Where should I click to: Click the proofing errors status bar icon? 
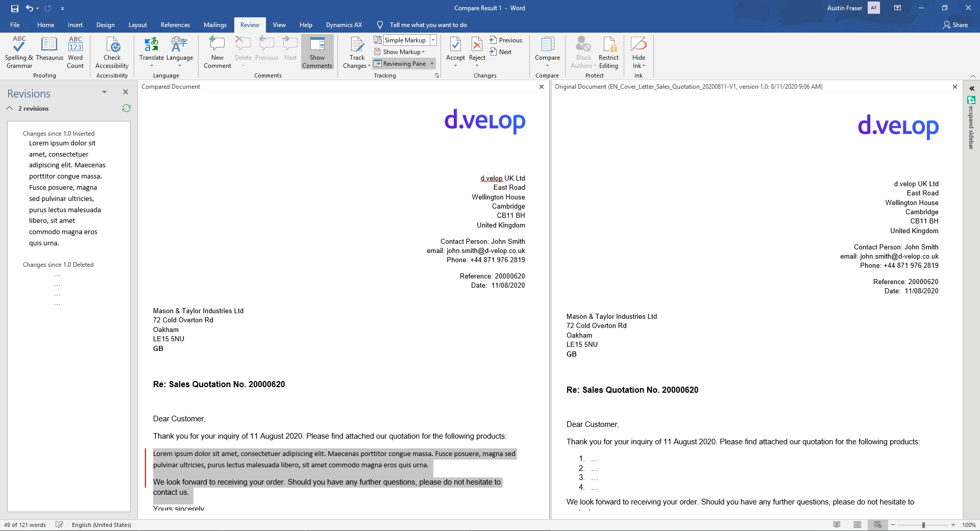(59, 524)
